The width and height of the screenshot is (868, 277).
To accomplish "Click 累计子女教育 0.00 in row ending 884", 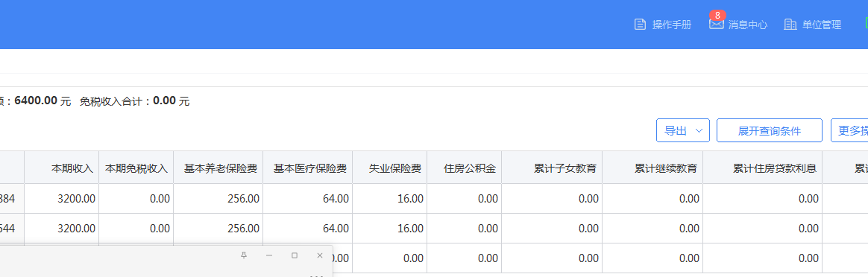I will 588,199.
